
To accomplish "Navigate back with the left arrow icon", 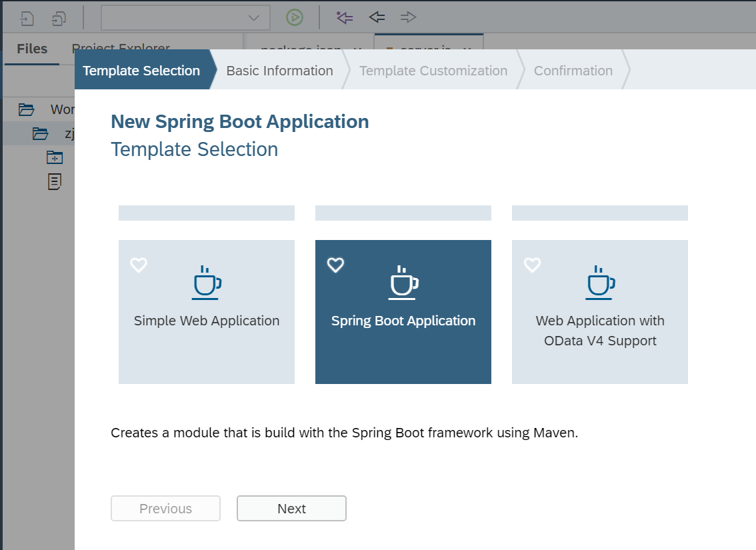I will (x=377, y=17).
